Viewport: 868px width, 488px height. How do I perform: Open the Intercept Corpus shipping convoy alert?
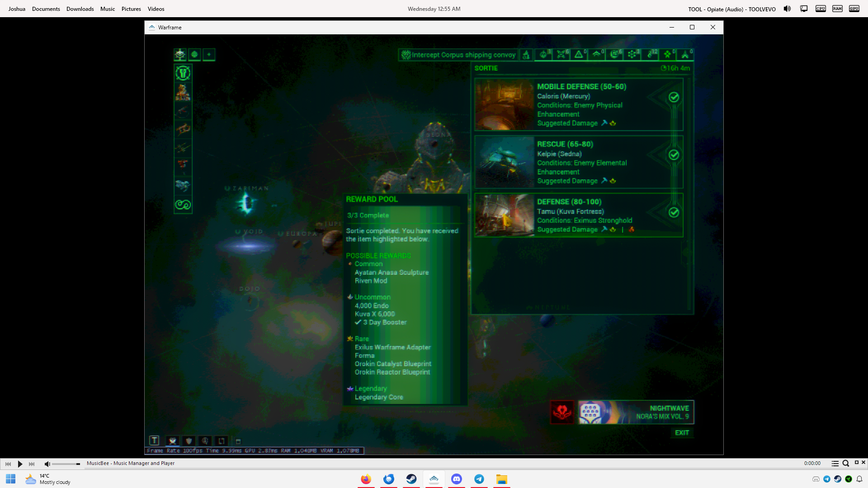click(x=458, y=55)
